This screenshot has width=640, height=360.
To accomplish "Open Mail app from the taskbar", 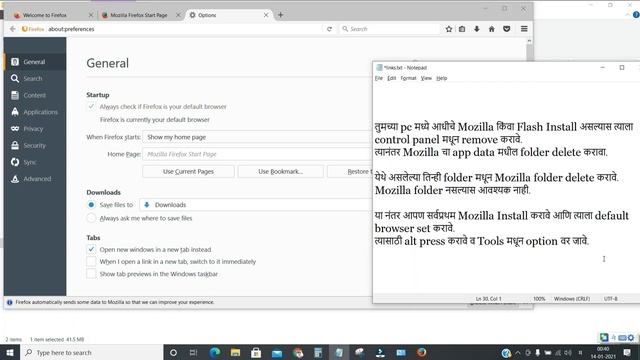I will (277, 352).
